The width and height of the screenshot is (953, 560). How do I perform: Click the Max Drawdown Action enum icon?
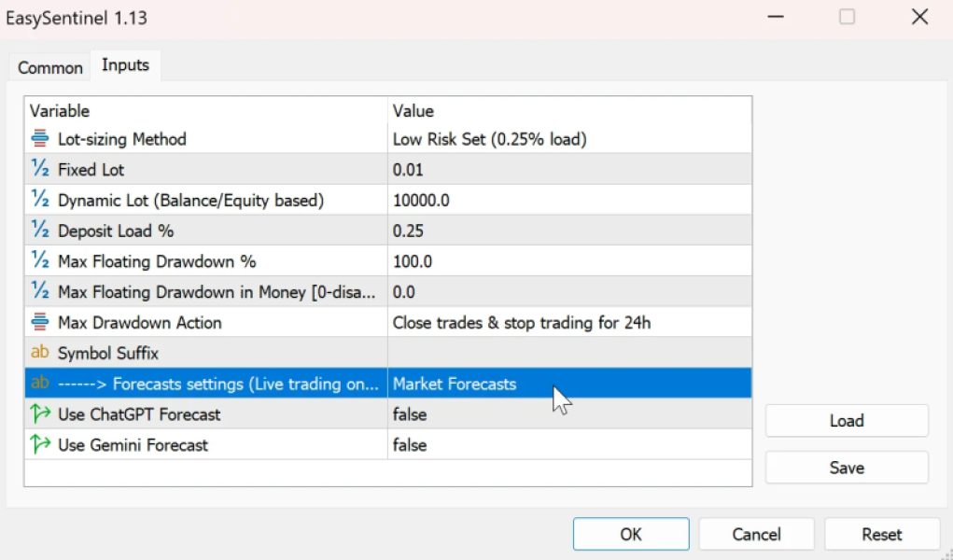40,323
